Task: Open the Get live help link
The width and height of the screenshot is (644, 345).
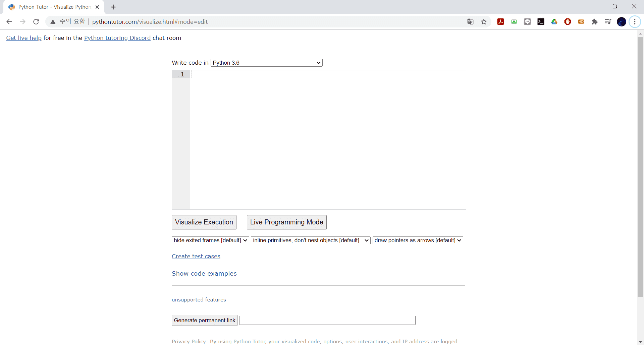Action: tap(24, 38)
